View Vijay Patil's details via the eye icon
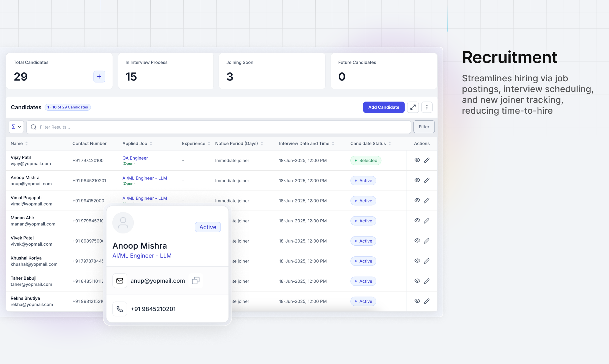This screenshot has height=364, width=609. pyautogui.click(x=417, y=160)
